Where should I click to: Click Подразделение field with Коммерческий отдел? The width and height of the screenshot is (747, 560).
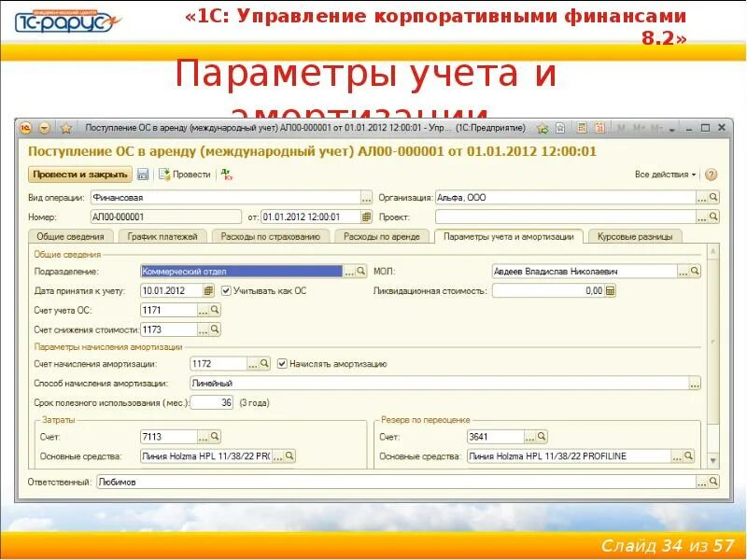click(242, 272)
